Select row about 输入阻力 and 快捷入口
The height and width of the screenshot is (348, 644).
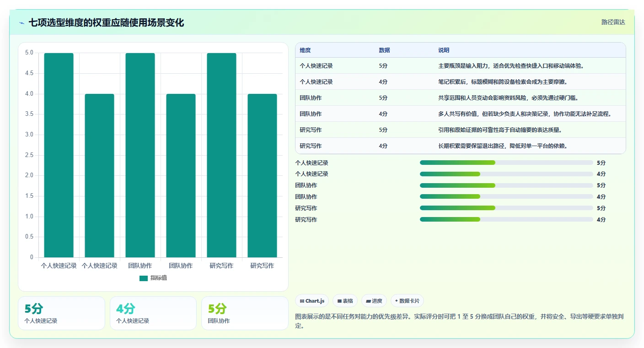[x=461, y=66]
